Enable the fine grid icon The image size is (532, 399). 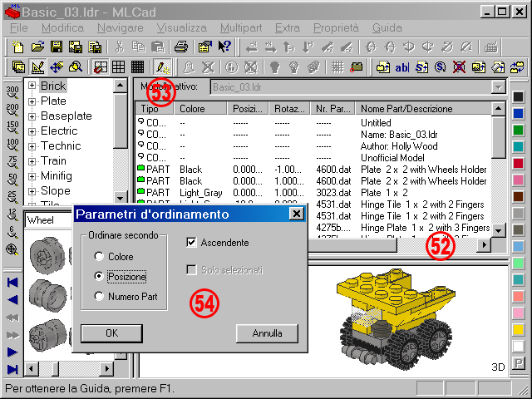click(137, 66)
